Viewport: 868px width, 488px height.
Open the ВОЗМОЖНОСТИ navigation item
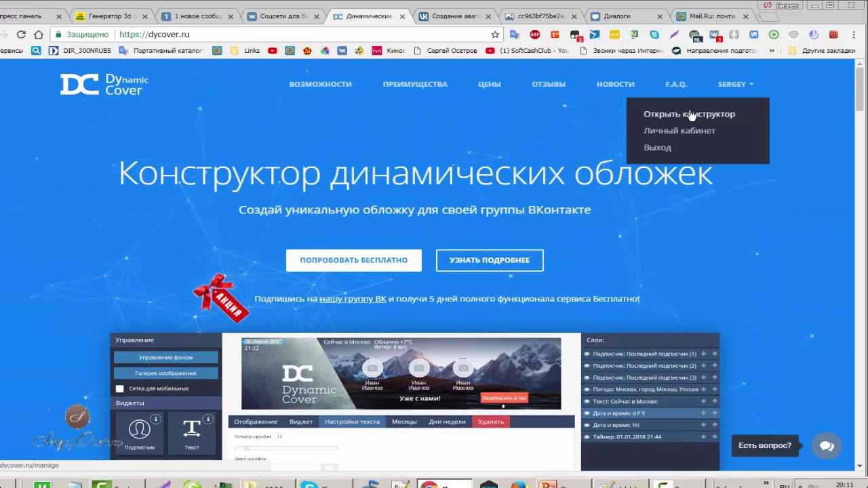pos(320,84)
